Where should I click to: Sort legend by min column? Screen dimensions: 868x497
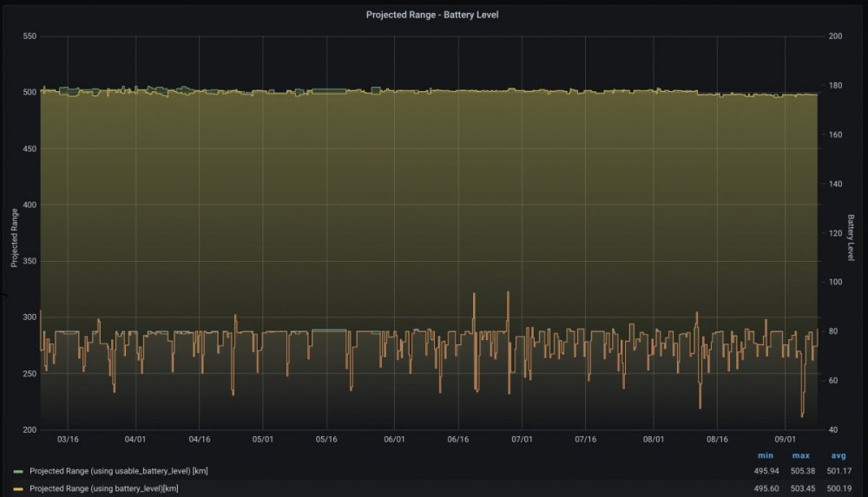click(765, 455)
